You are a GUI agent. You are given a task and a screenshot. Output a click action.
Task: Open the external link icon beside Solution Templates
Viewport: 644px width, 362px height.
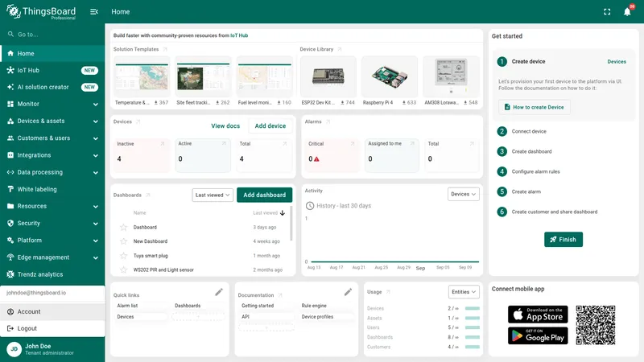pyautogui.click(x=165, y=49)
